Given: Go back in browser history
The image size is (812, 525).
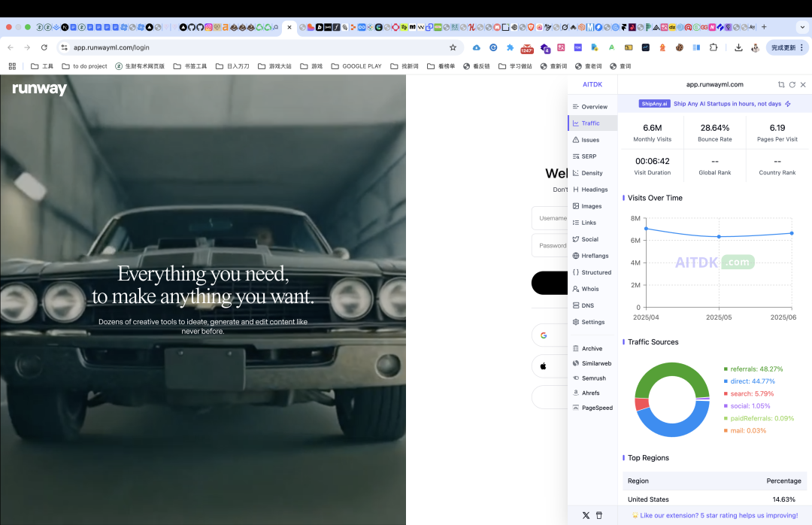Looking at the screenshot, I should coord(11,47).
